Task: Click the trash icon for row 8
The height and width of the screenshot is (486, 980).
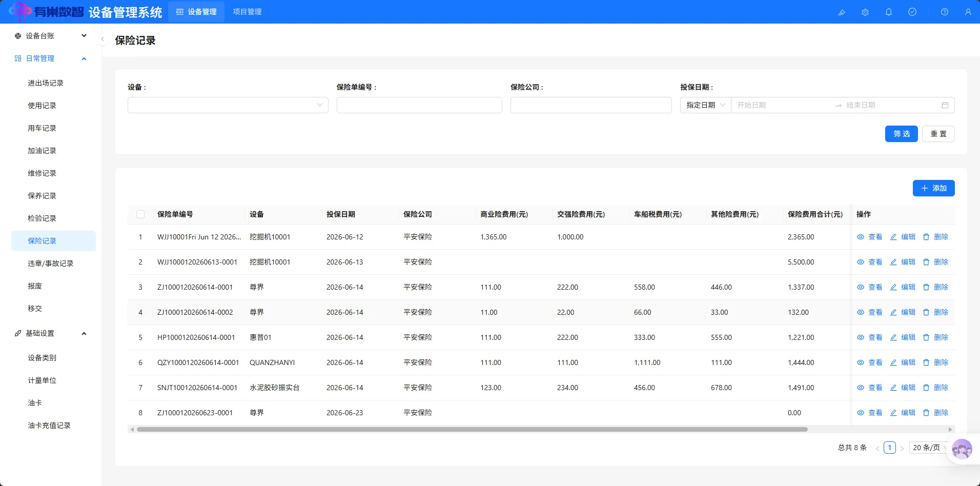Action: tap(926, 413)
